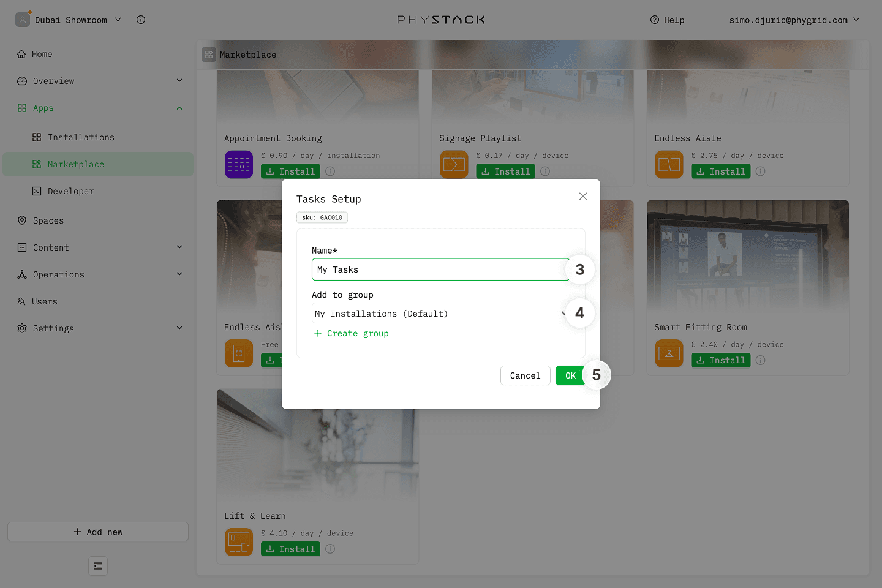This screenshot has height=588, width=882.
Task: Click the Add new button
Action: [98, 532]
